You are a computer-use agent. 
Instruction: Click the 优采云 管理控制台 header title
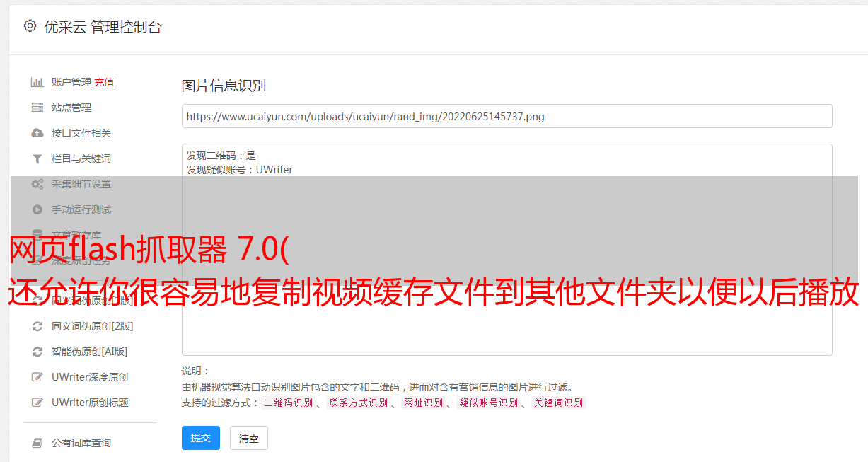coord(103,27)
